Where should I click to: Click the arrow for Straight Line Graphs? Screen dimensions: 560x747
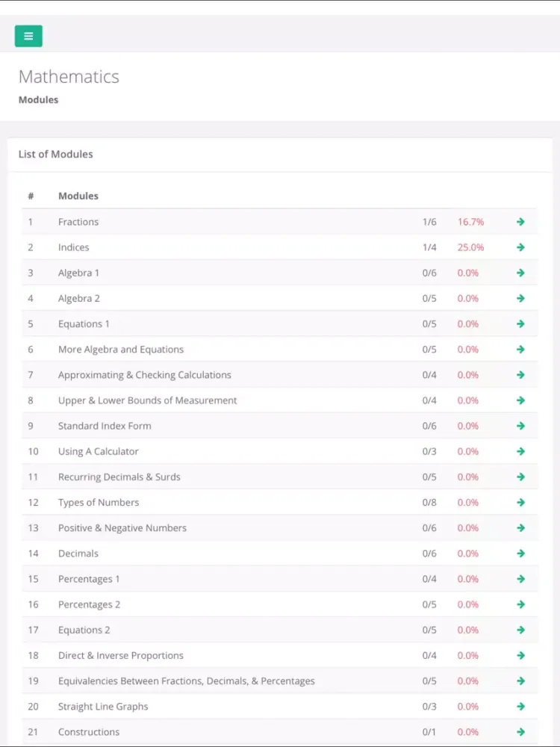[520, 707]
